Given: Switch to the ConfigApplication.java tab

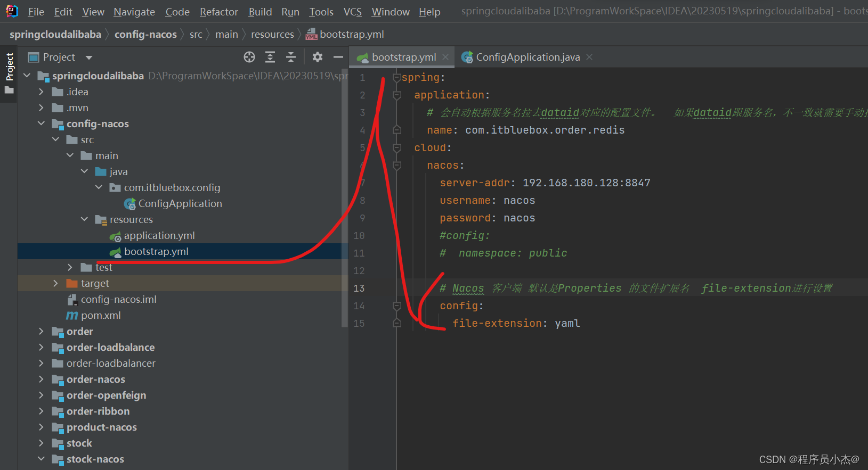Looking at the screenshot, I should pyautogui.click(x=528, y=57).
